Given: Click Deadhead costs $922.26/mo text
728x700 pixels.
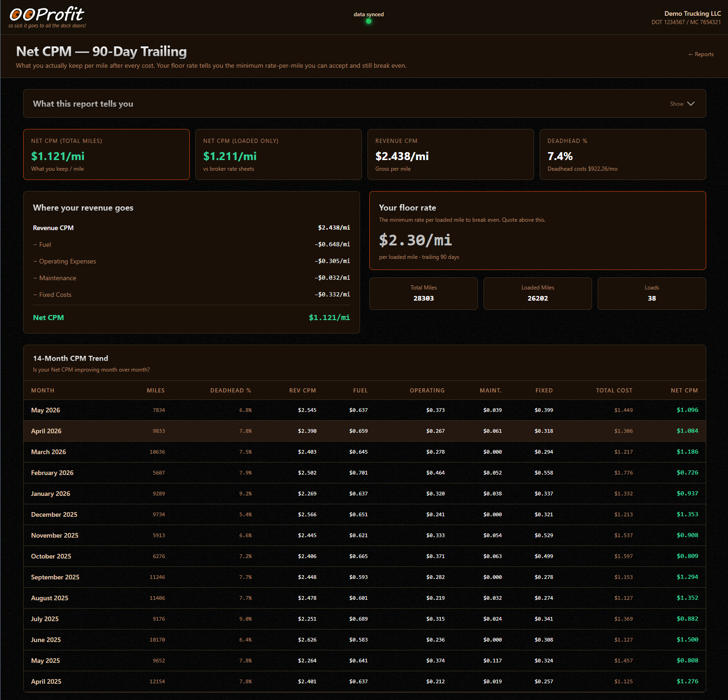Looking at the screenshot, I should (582, 169).
